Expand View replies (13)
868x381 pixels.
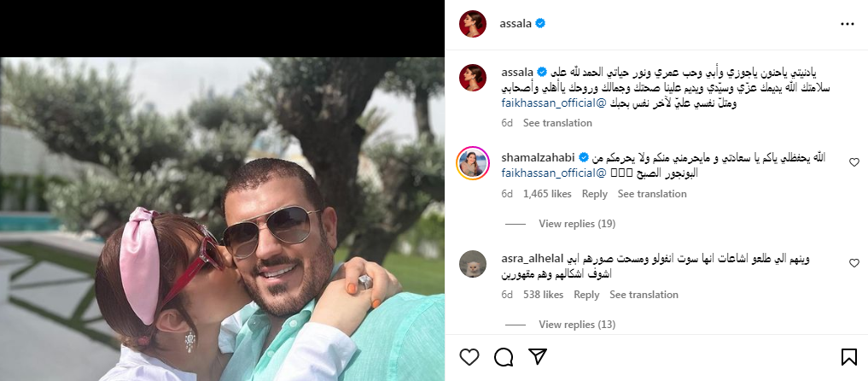click(577, 325)
